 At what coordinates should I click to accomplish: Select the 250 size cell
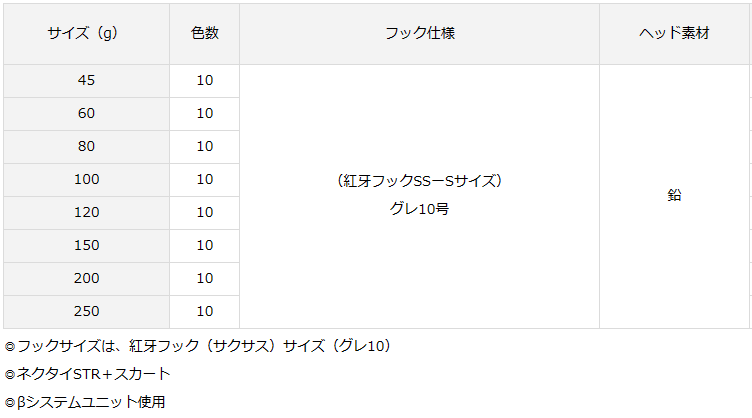(86, 312)
